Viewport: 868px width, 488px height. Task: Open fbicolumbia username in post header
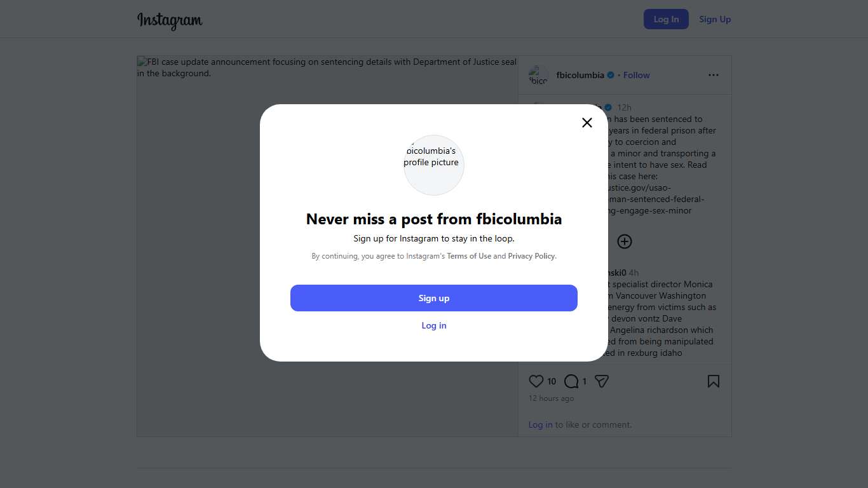(580, 75)
